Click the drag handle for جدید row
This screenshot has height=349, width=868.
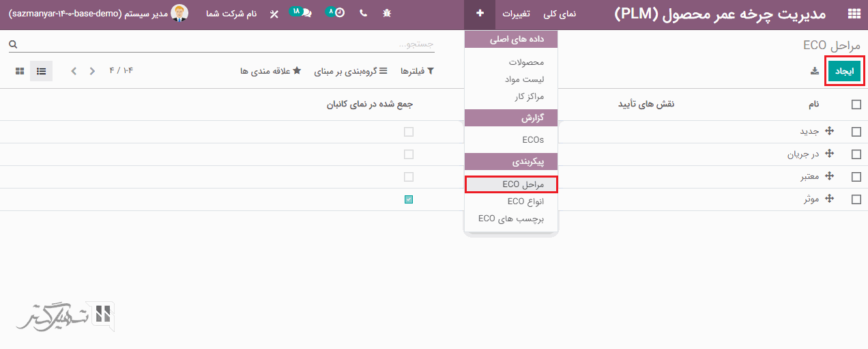coord(830,131)
